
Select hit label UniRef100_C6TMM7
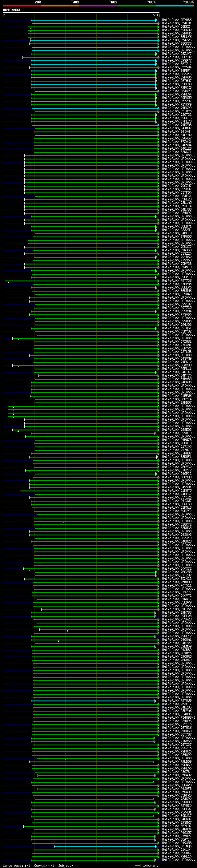click(x=176, y=81)
